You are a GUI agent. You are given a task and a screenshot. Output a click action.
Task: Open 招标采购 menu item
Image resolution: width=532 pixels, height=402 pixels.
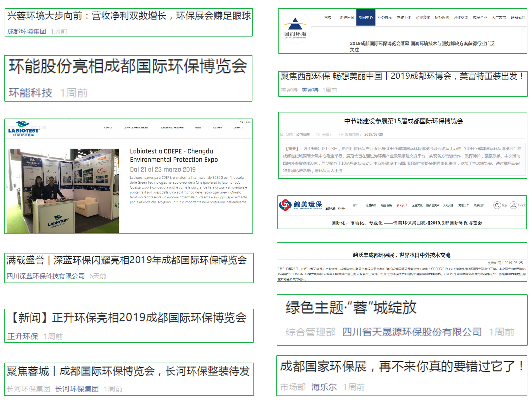pos(442,17)
